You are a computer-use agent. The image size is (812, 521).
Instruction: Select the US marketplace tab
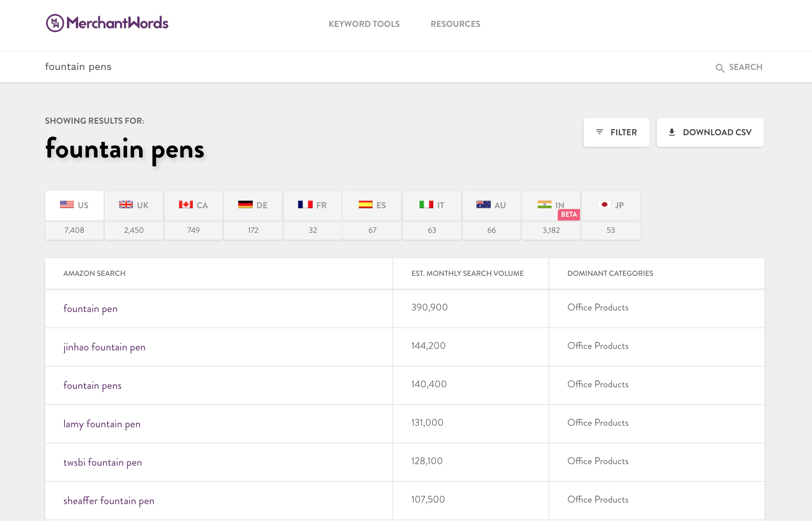(75, 205)
